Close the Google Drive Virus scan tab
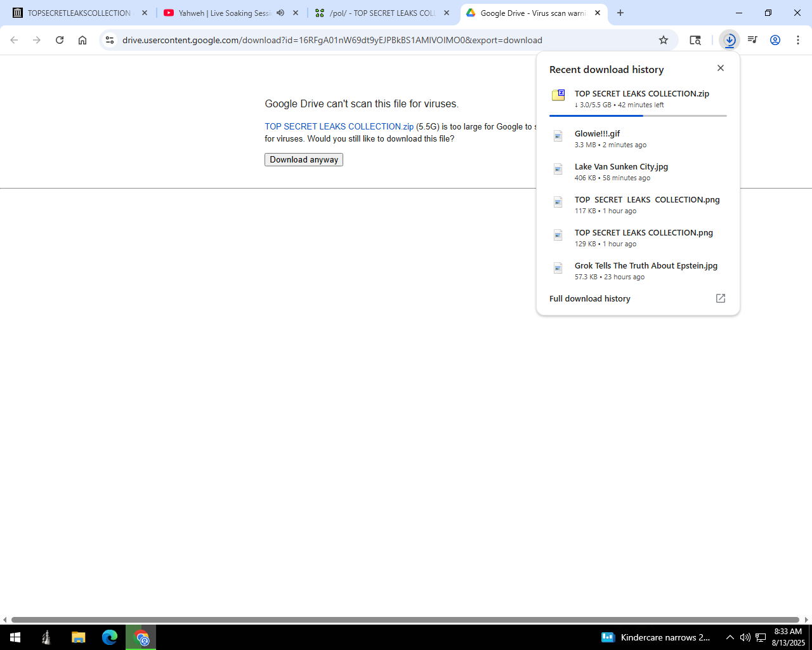 pos(598,13)
